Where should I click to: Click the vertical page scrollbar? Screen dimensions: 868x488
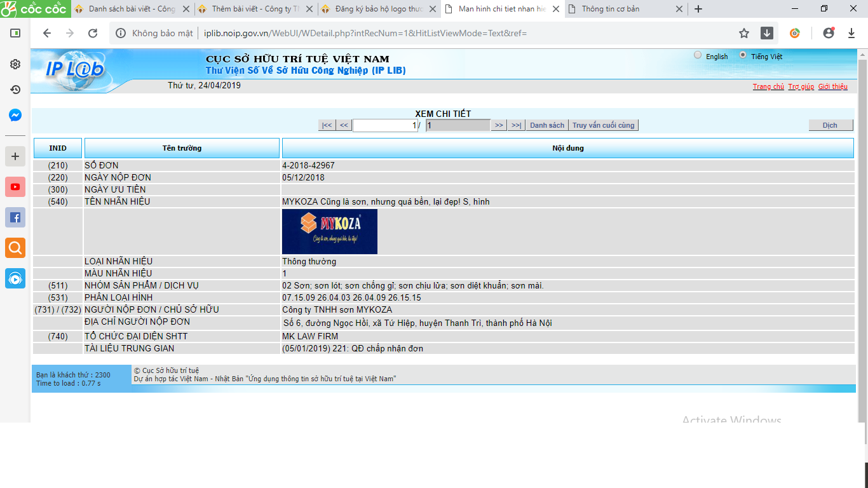pos(862,241)
